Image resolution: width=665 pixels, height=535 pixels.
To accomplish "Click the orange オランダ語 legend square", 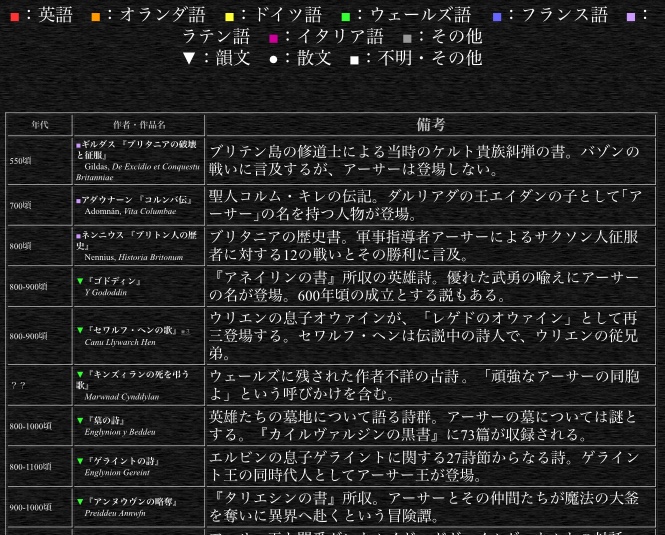I will 96,16.
